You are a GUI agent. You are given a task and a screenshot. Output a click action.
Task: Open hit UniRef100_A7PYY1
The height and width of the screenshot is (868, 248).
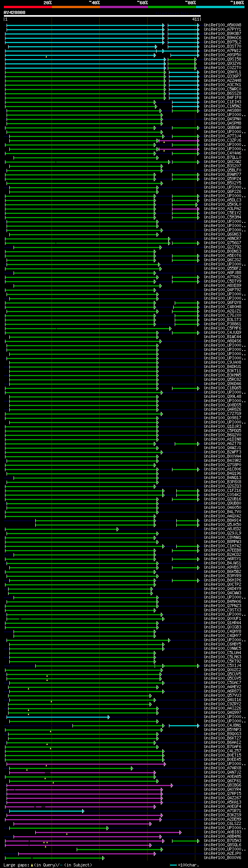point(222,29)
